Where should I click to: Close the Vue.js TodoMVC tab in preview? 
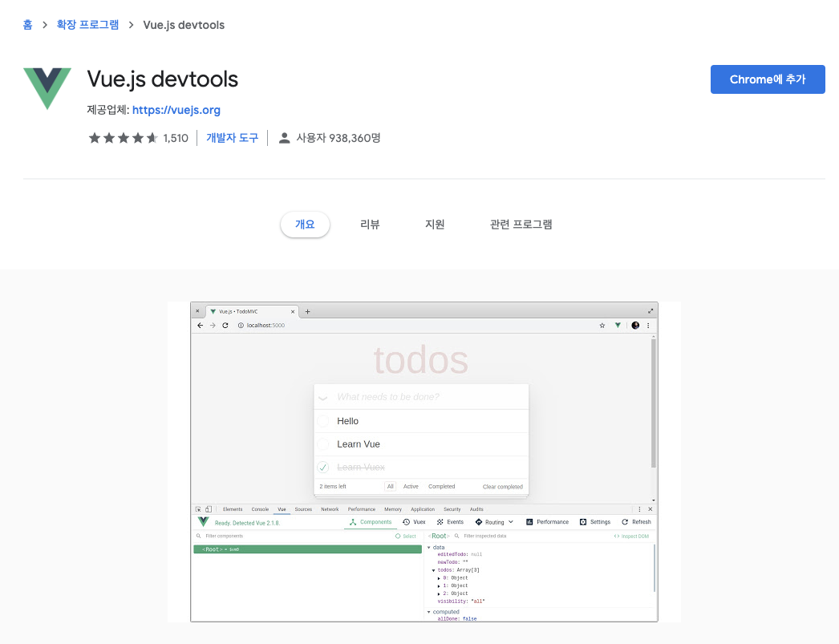(293, 311)
